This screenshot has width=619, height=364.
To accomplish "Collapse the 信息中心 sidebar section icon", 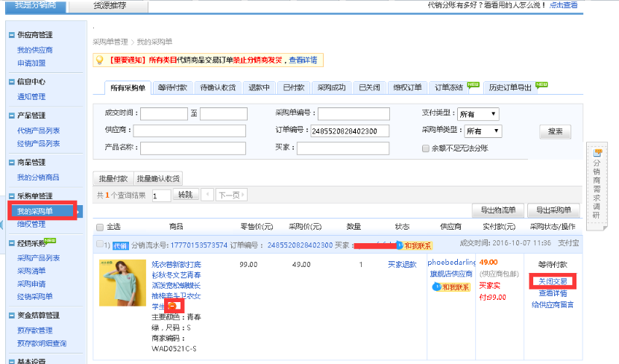I will pos(12,82).
